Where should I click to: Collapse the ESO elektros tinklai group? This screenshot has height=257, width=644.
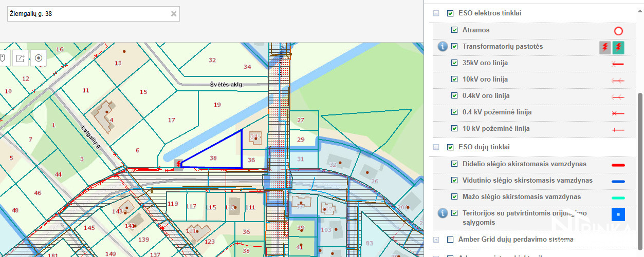pos(436,13)
